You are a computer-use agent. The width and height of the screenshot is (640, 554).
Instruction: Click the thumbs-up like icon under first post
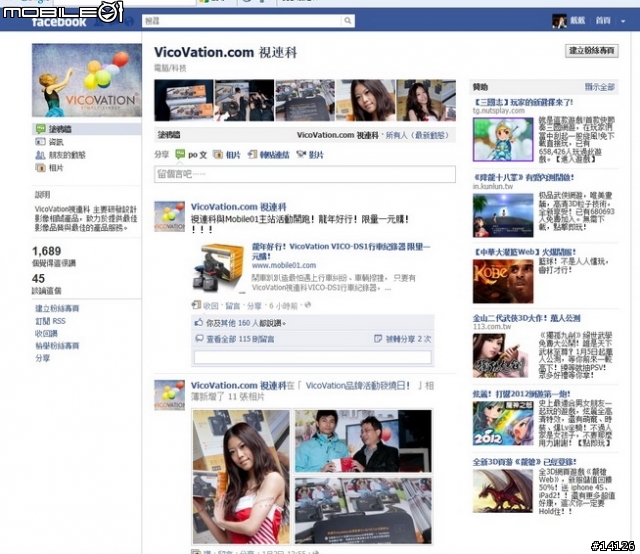tap(199, 323)
